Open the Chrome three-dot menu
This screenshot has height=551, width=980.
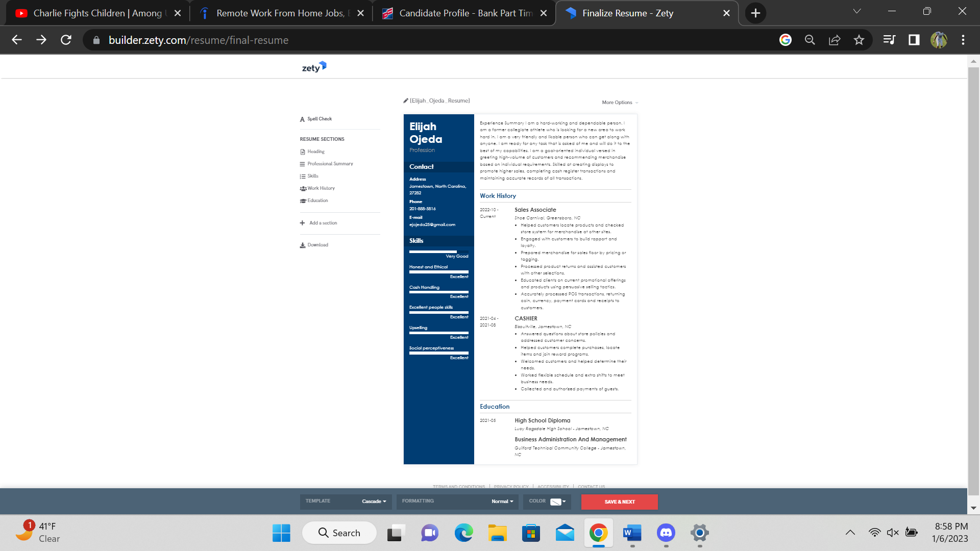click(963, 40)
